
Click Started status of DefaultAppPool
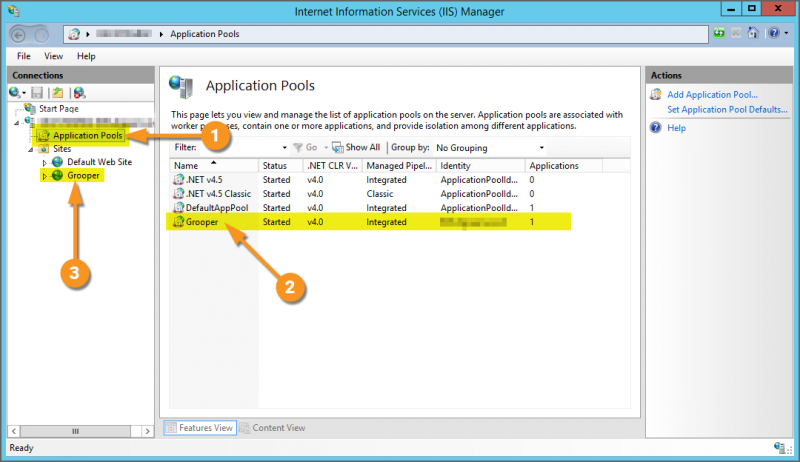277,208
